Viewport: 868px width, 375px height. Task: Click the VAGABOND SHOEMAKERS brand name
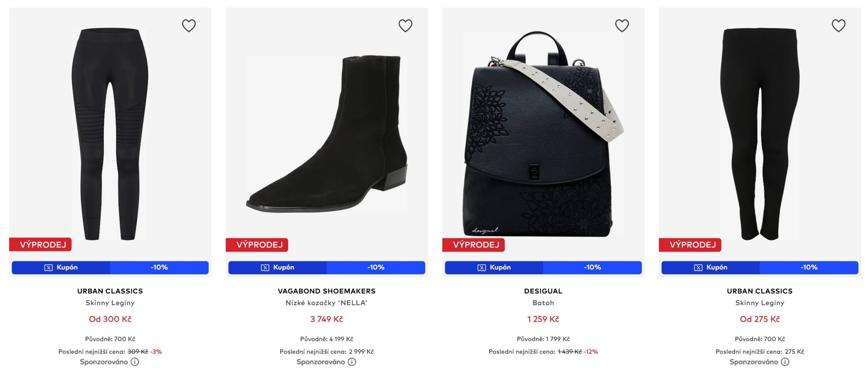pyautogui.click(x=326, y=291)
